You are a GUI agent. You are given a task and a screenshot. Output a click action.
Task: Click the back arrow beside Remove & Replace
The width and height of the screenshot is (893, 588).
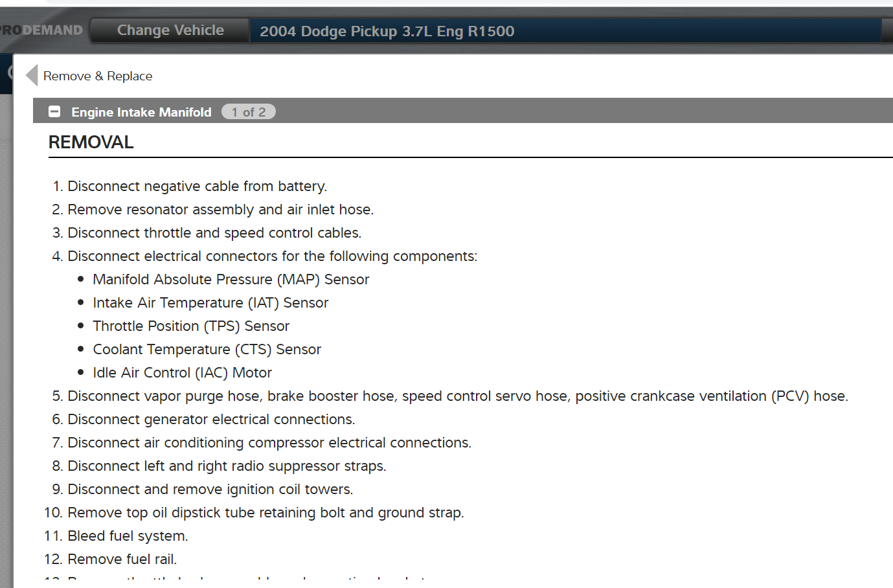click(x=31, y=75)
